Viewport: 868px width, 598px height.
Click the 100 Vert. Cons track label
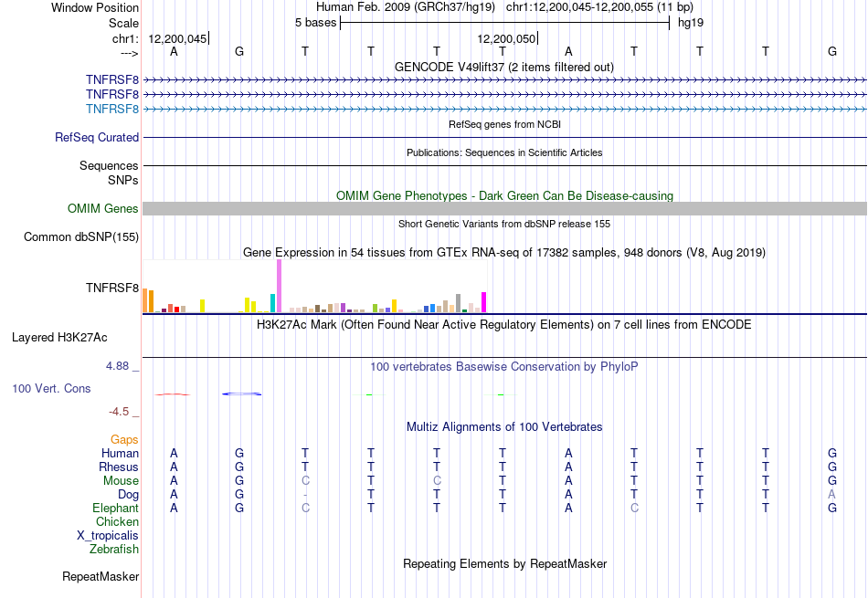pyautogui.click(x=51, y=388)
